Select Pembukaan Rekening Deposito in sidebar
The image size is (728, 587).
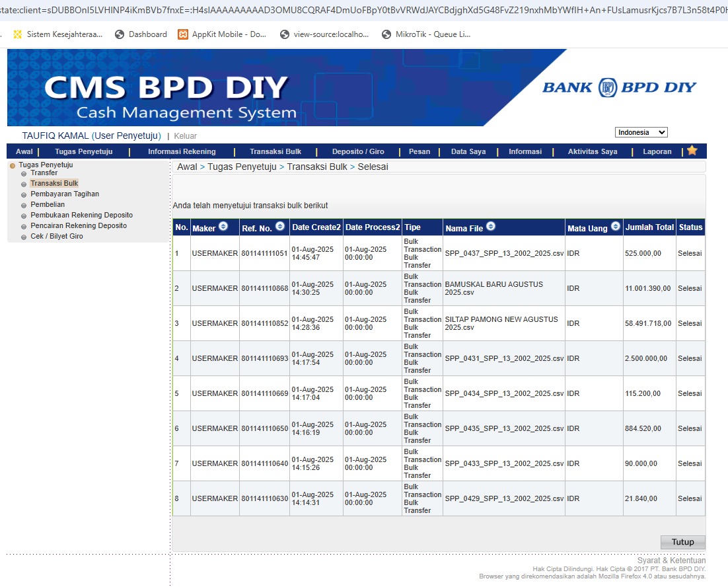[x=82, y=215]
